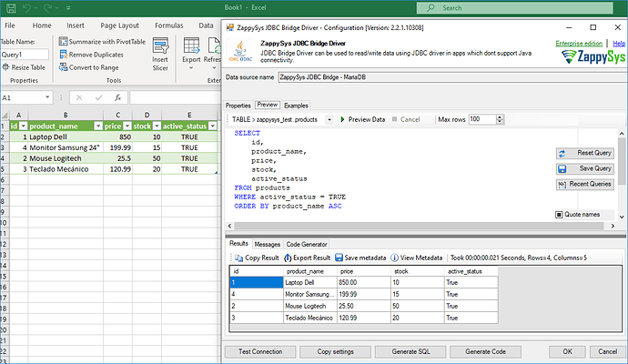
Task: Click the Max rows spinner arrows
Action: [500, 119]
